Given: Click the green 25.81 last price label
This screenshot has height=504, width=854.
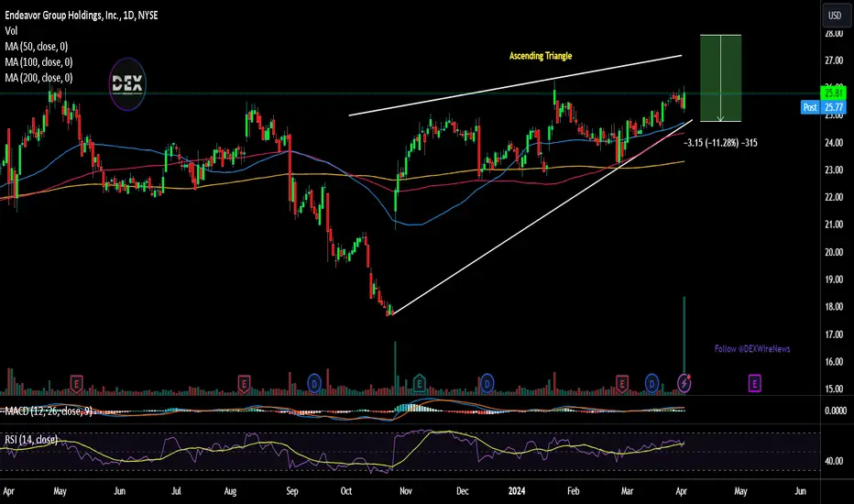Looking at the screenshot, I should pyautogui.click(x=833, y=93).
